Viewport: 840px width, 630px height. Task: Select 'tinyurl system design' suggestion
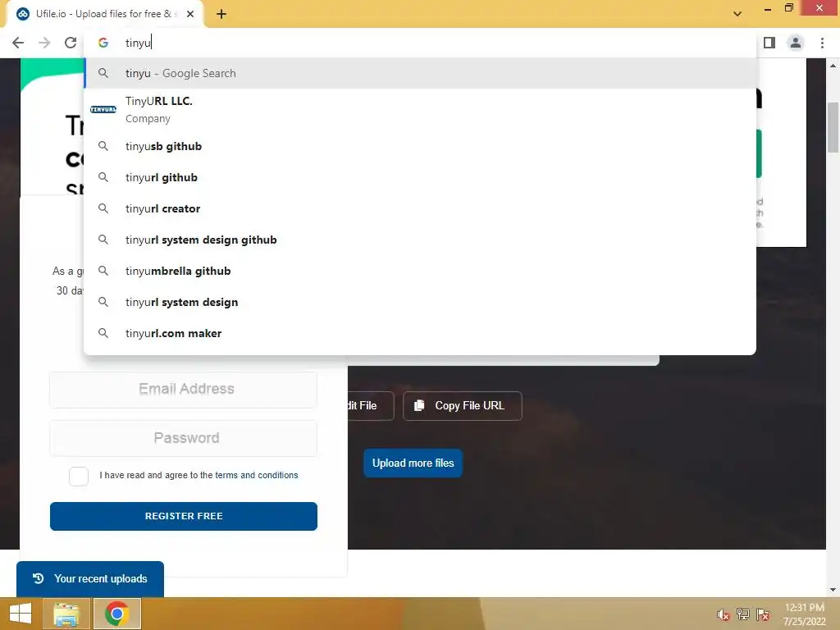click(420, 302)
